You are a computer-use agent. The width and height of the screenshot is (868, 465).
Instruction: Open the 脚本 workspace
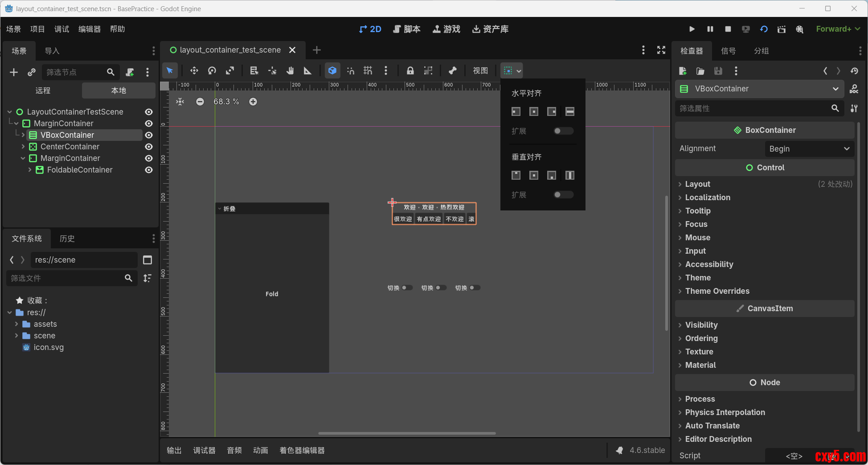pyautogui.click(x=406, y=29)
